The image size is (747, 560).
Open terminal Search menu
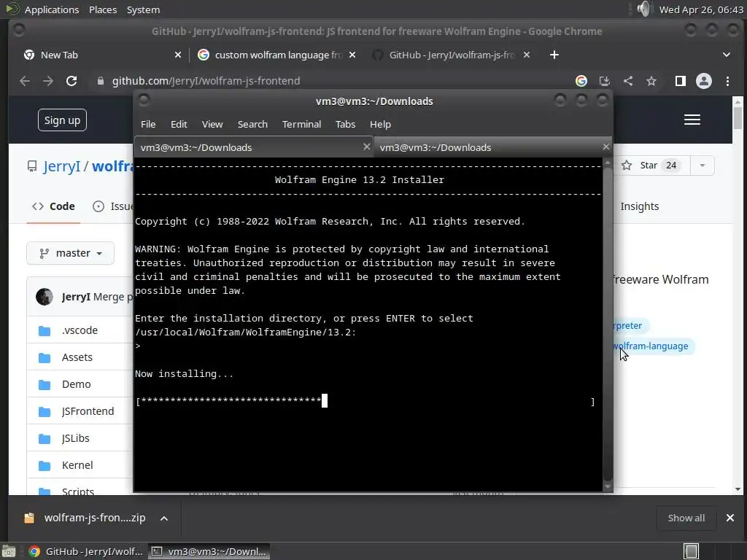pyautogui.click(x=252, y=124)
